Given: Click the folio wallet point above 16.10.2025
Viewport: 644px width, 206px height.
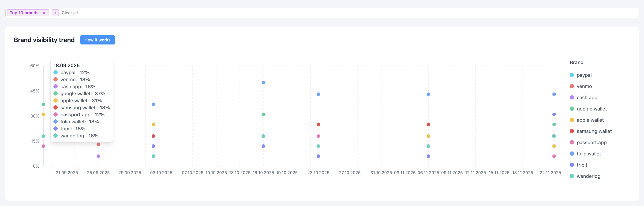Looking at the screenshot, I should (x=263, y=82).
